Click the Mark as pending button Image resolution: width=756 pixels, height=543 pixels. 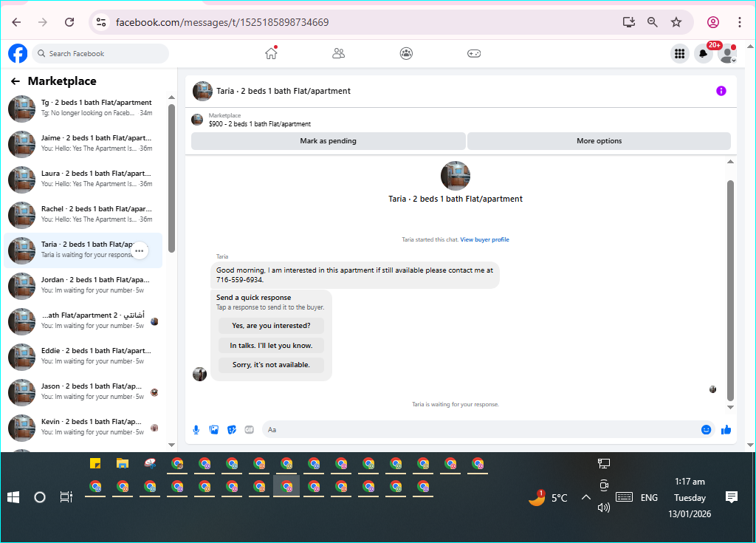pyautogui.click(x=329, y=141)
